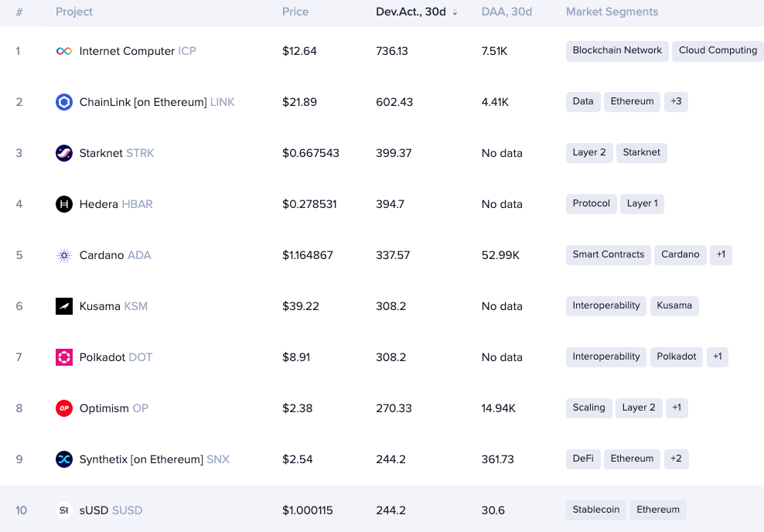Click the Project column header
Image resolution: width=764 pixels, height=532 pixels.
[x=74, y=12]
